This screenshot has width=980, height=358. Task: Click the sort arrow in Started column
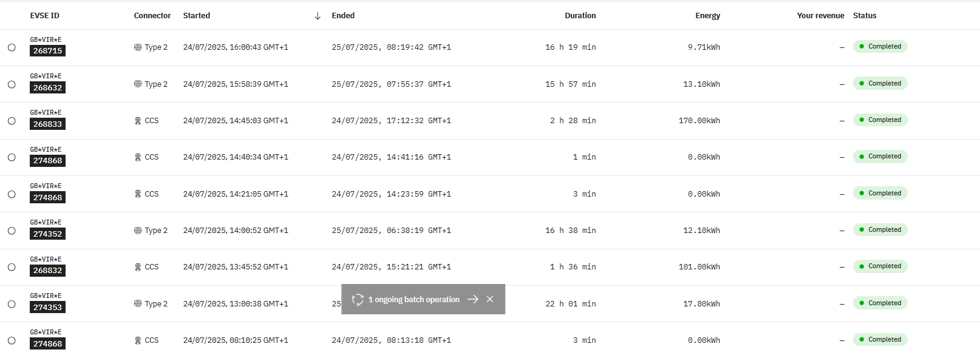point(318,16)
